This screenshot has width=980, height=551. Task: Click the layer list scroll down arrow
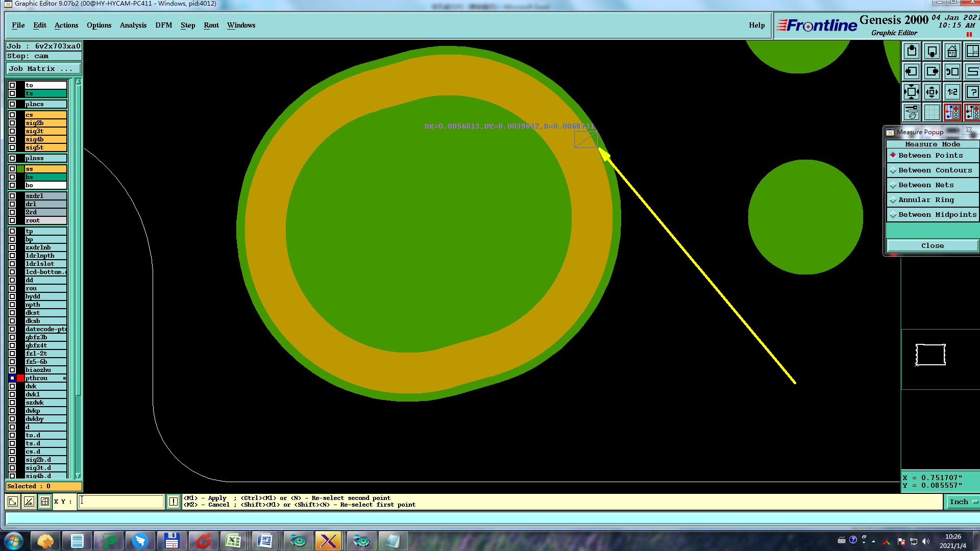(x=78, y=475)
